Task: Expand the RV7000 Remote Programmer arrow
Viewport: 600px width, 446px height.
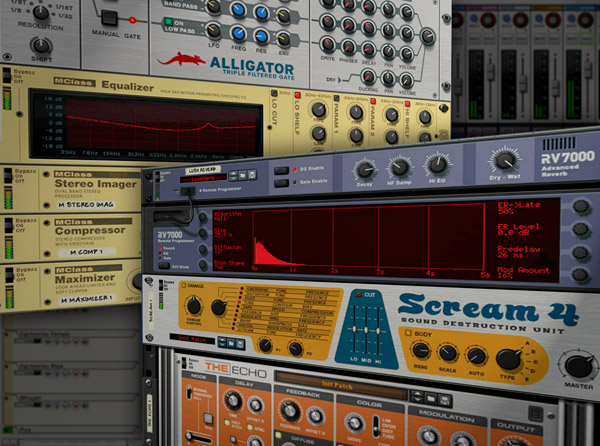Action: click(199, 190)
